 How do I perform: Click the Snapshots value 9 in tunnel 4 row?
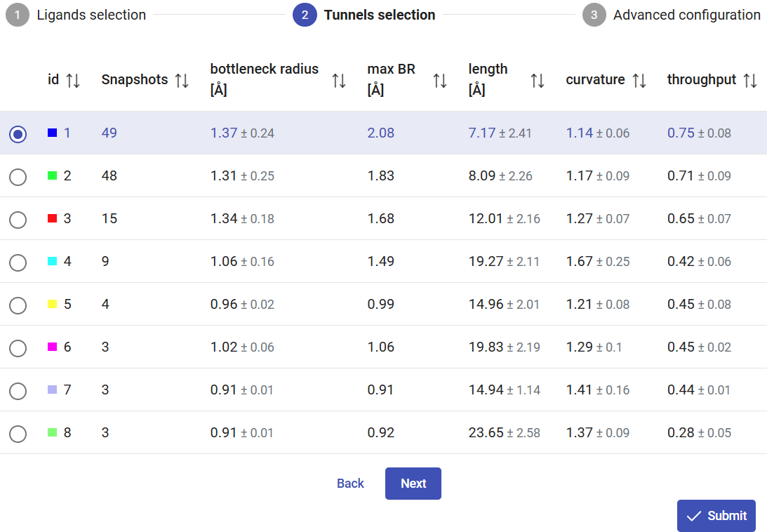coord(105,262)
